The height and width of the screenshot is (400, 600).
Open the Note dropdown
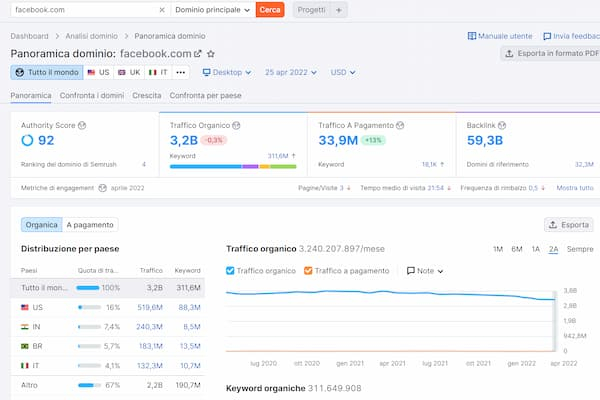pyautogui.click(x=425, y=271)
